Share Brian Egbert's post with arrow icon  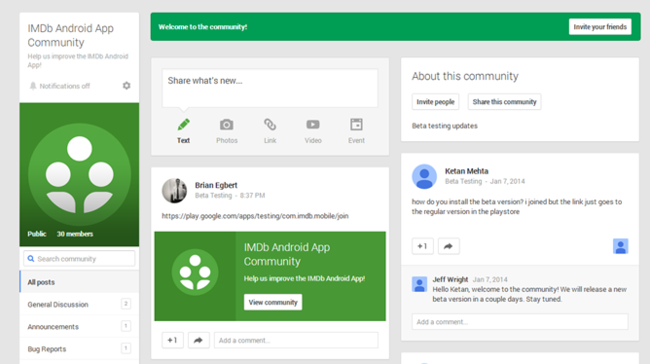click(199, 340)
